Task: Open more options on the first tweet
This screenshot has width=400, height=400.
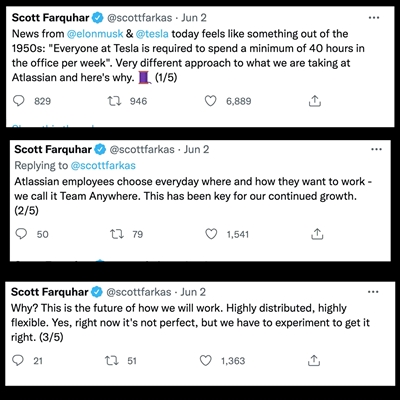Action: click(x=374, y=17)
